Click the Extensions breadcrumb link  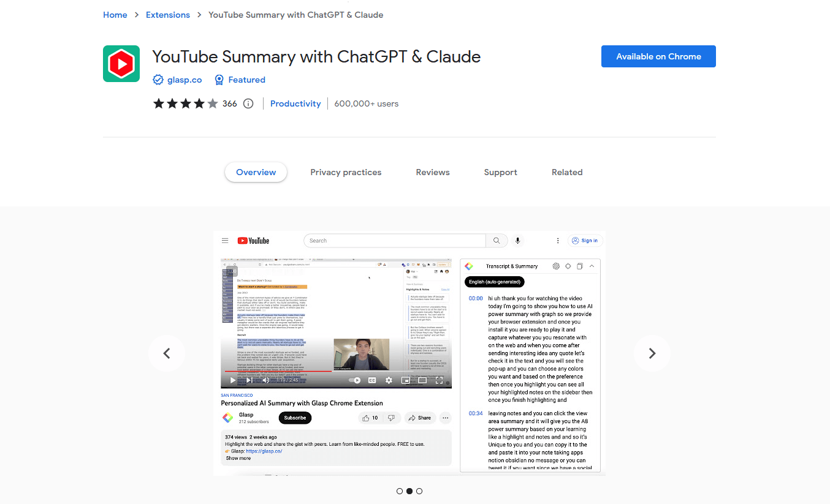coord(168,15)
